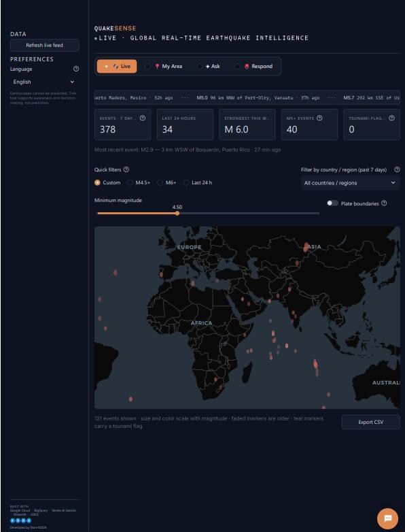Open the English language dropdown
This screenshot has width=405, height=532.
click(x=44, y=82)
